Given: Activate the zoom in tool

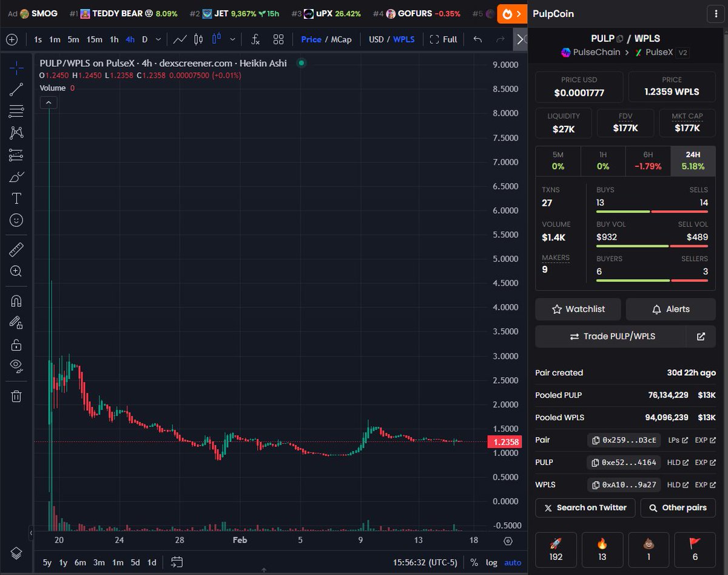Looking at the screenshot, I should pos(16,271).
